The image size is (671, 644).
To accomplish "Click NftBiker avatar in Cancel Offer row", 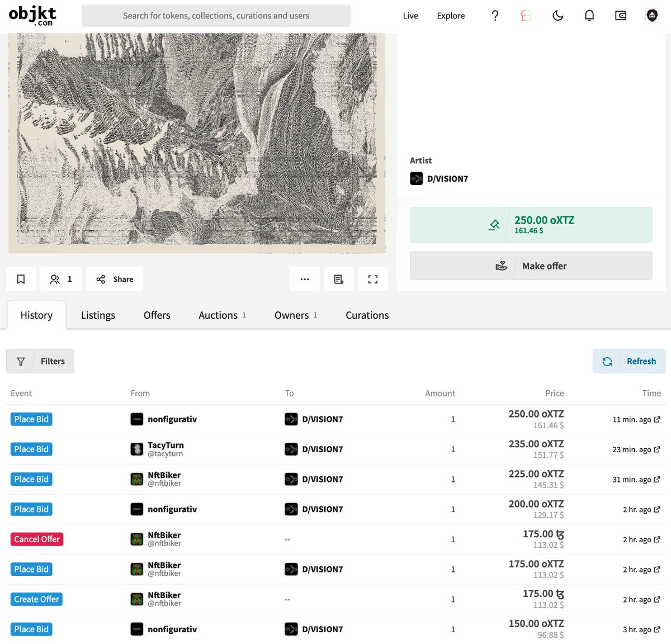I will (137, 539).
